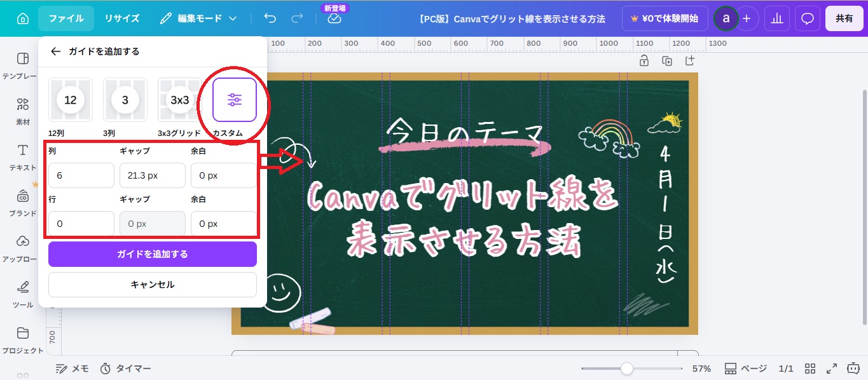Open the 素材 elements sidebar tab
Image resolution: width=868 pixels, height=380 pixels.
click(23, 112)
